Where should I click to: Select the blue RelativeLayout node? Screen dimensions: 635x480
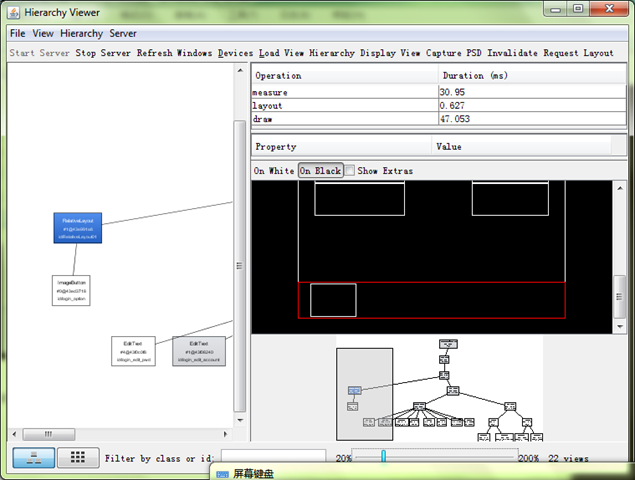click(78, 228)
